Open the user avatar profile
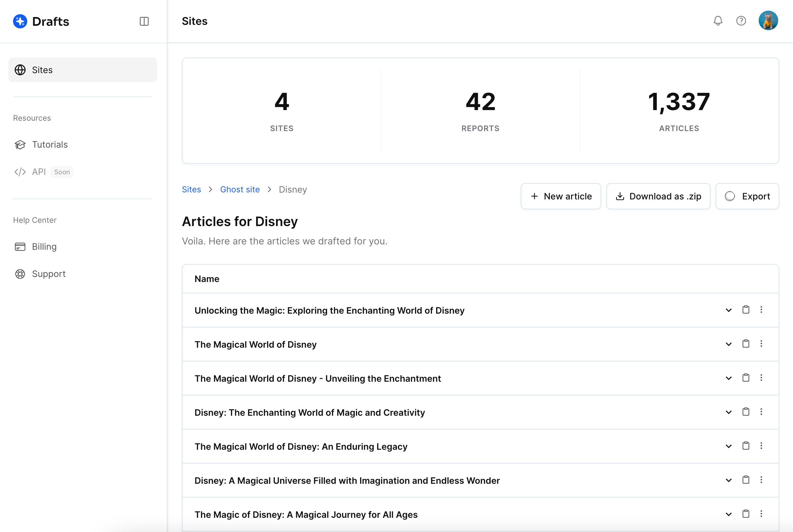The height and width of the screenshot is (532, 793). tap(768, 20)
